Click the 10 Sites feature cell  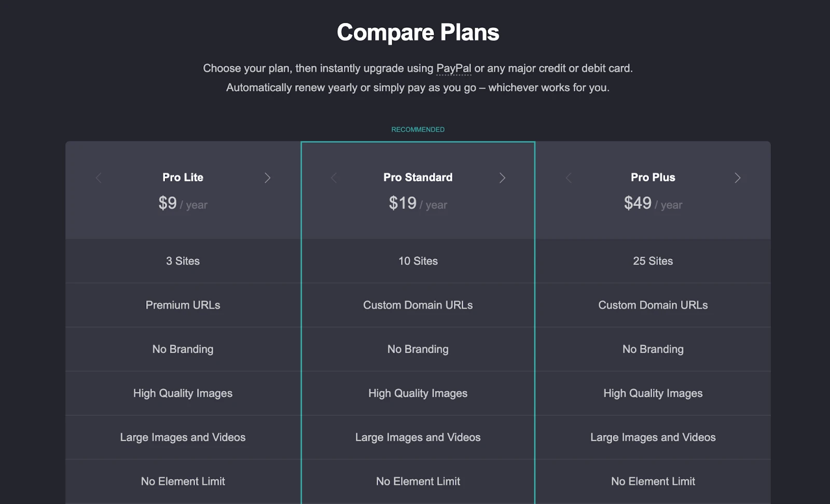pos(418,261)
